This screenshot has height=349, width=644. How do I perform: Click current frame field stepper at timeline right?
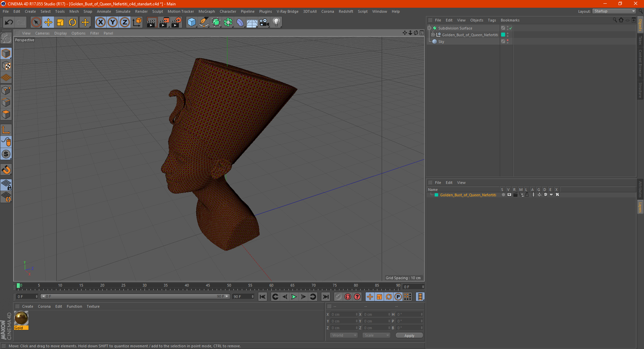tap(423, 287)
